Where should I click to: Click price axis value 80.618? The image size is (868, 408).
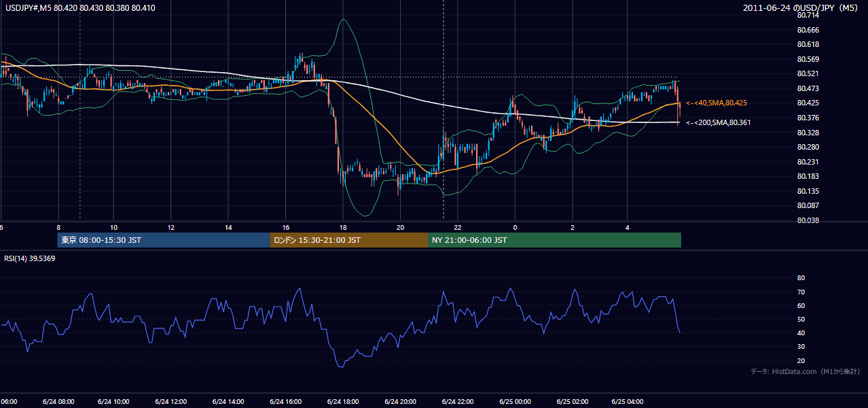tap(808, 44)
